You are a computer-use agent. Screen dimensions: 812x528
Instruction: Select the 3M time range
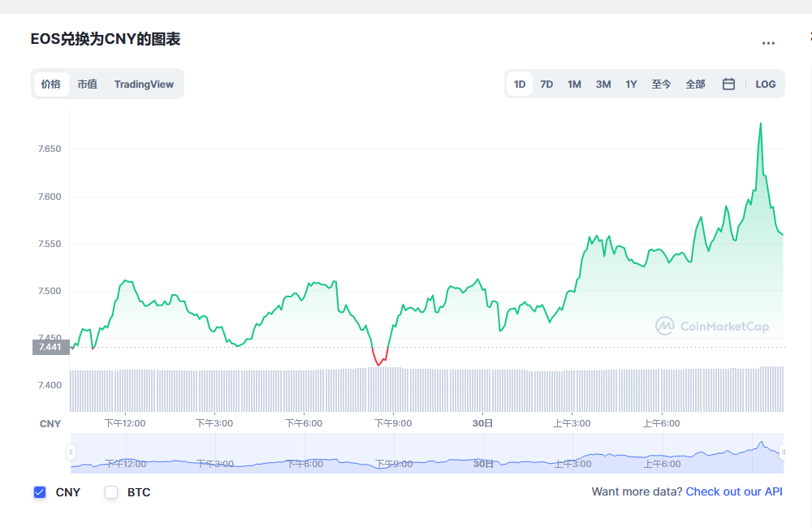tap(603, 84)
